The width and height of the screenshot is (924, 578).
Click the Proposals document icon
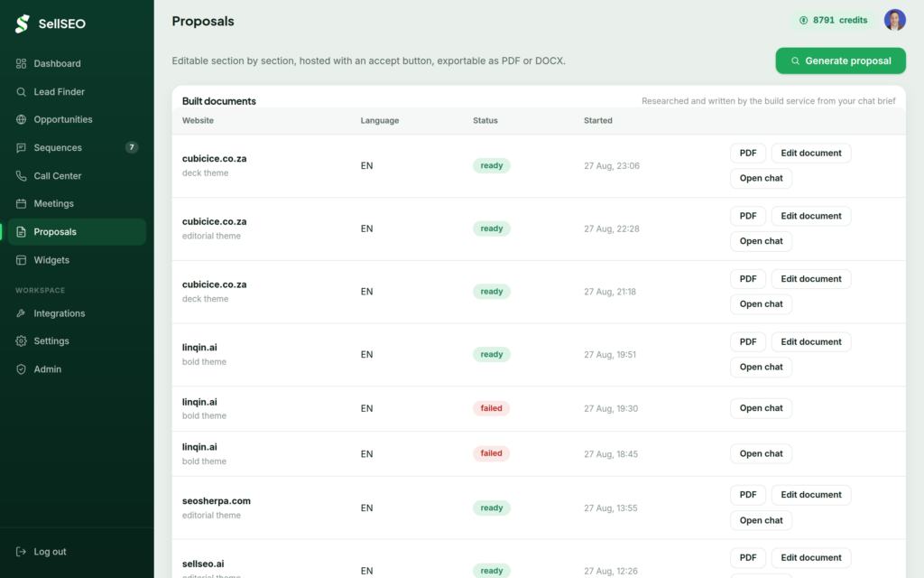click(x=22, y=232)
